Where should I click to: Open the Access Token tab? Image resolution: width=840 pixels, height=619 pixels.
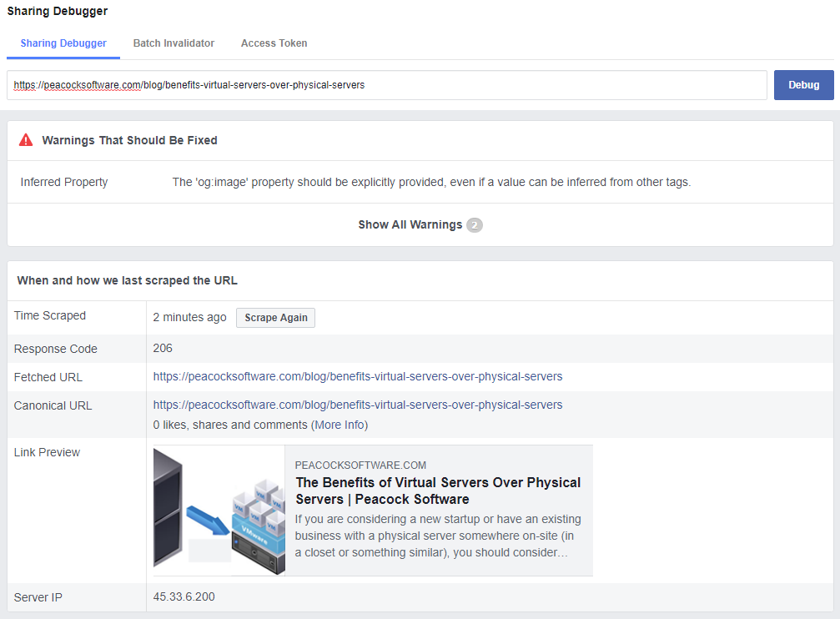click(274, 43)
